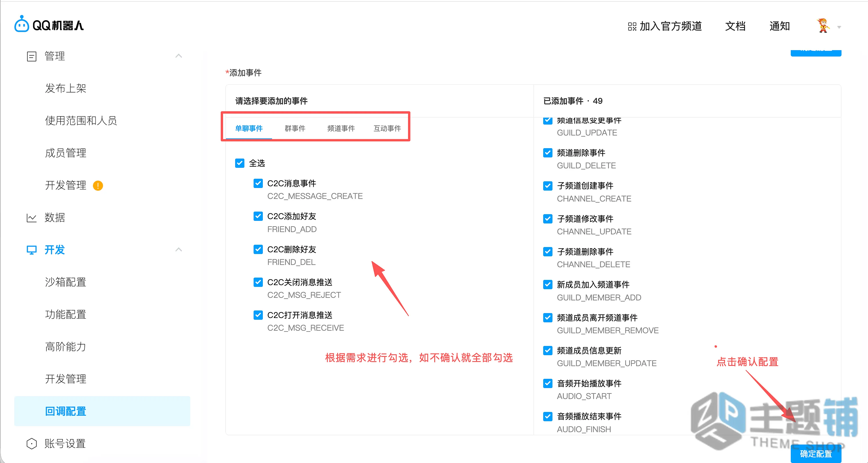
Task: Collapse the 开发 section chevron
Action: [x=179, y=250]
